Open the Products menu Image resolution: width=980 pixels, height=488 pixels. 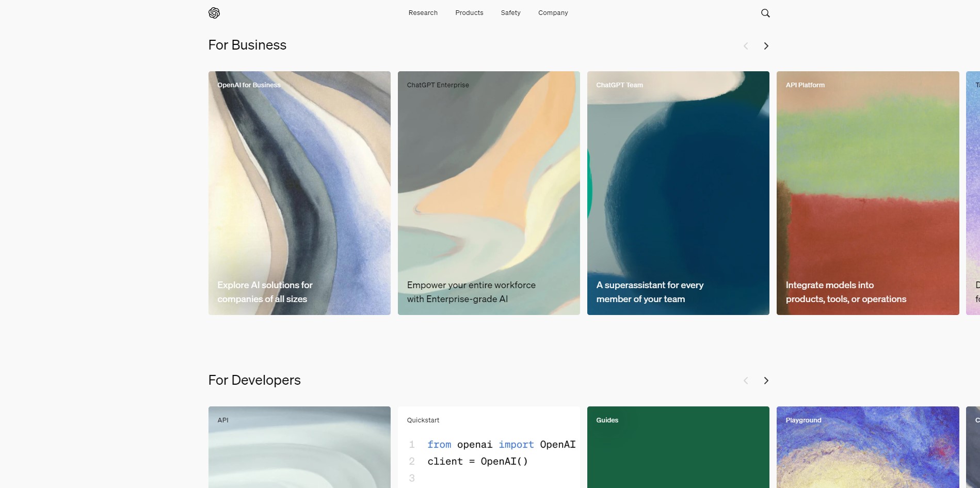[469, 13]
